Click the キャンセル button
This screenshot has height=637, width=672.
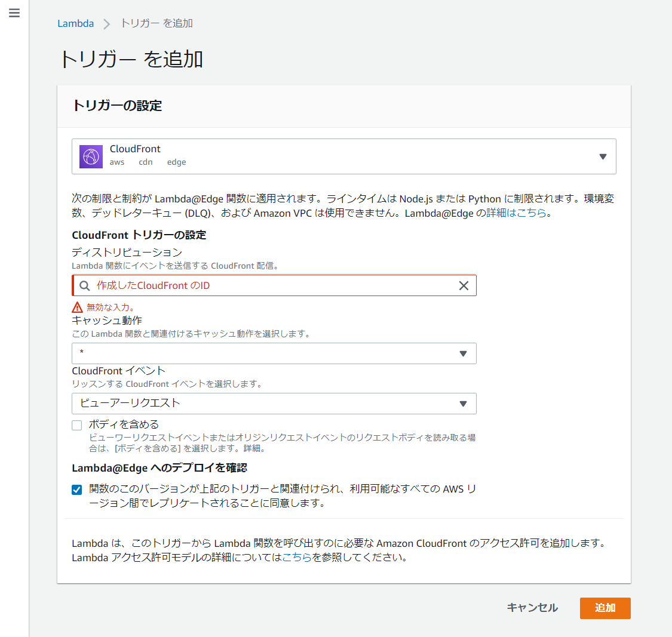point(532,608)
